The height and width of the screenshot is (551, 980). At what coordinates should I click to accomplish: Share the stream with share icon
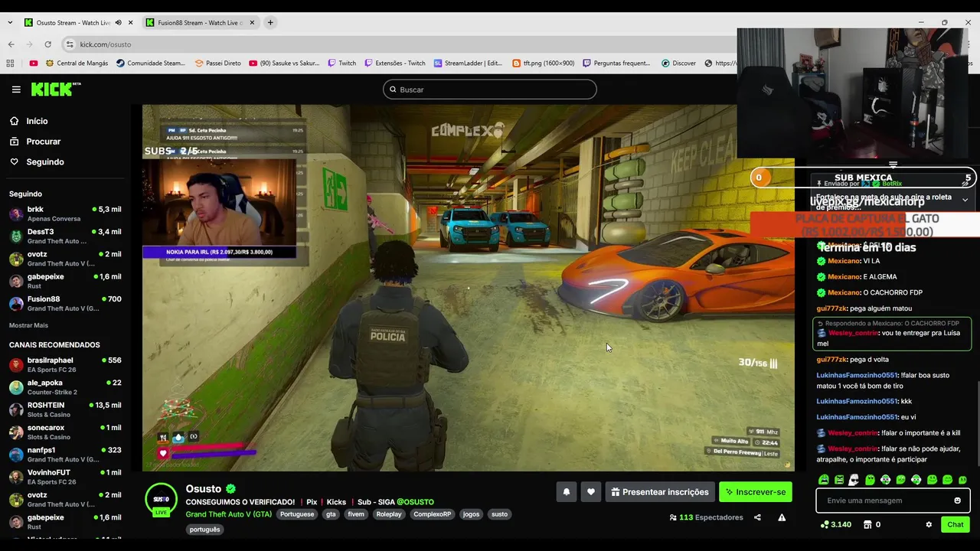coord(757,517)
